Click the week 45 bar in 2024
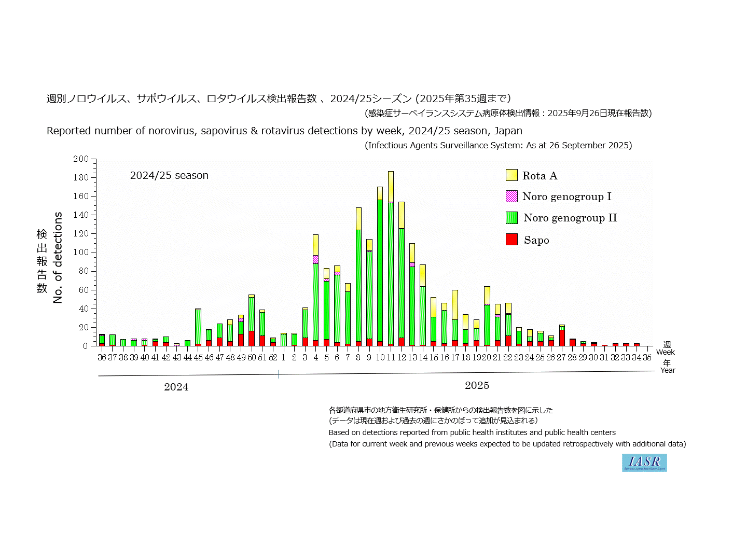 coord(198,328)
